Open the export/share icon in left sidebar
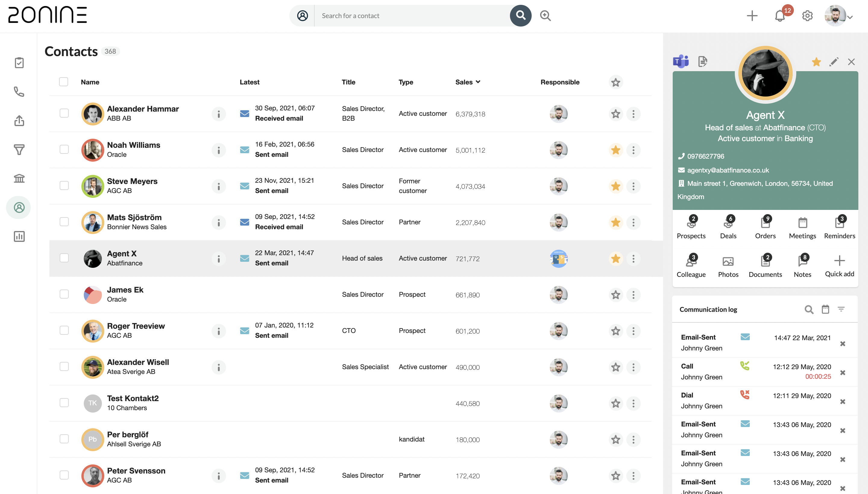The image size is (868, 494). [x=19, y=120]
